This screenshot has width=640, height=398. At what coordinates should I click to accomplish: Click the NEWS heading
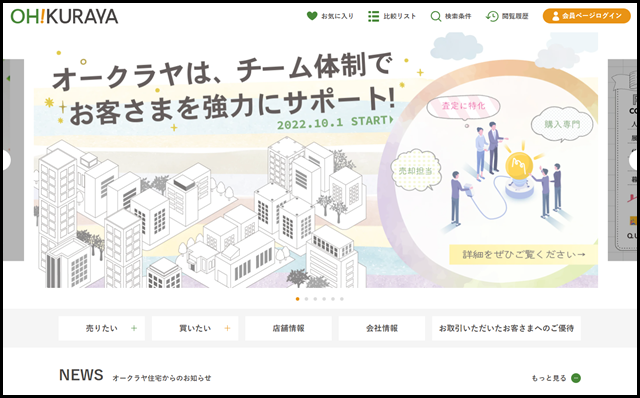point(81,375)
